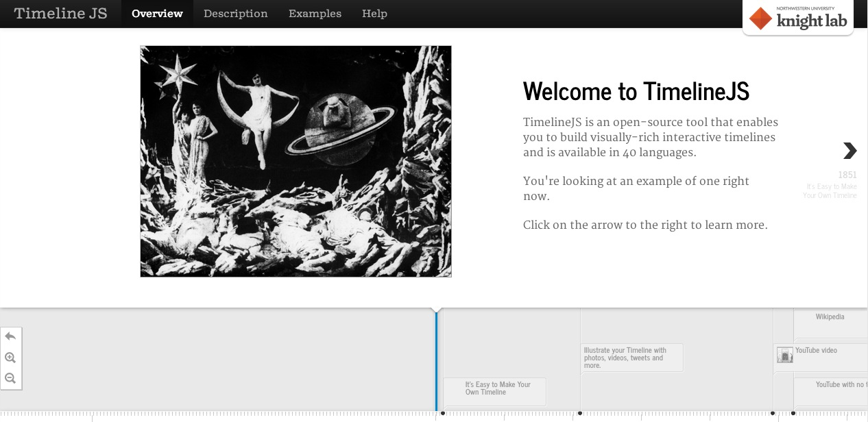The image size is (868, 422).
Task: Click the moon film still image
Action: click(x=296, y=162)
